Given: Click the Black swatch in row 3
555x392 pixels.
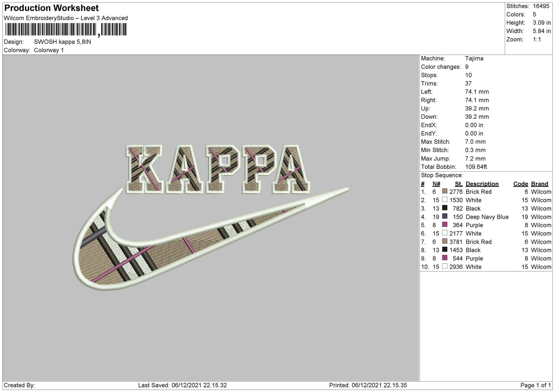Looking at the screenshot, I should (445, 208).
